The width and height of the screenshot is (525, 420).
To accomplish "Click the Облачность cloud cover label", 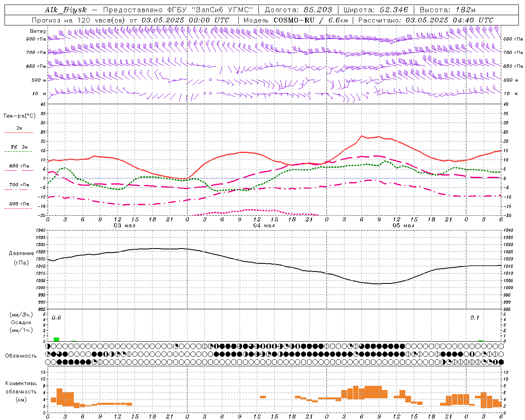I will [x=21, y=356].
